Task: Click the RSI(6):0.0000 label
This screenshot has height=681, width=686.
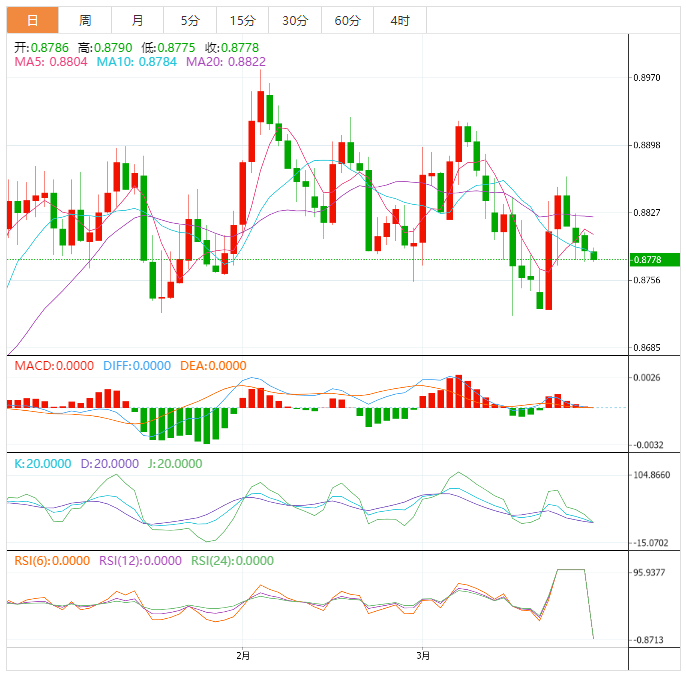Action: pyautogui.click(x=52, y=561)
